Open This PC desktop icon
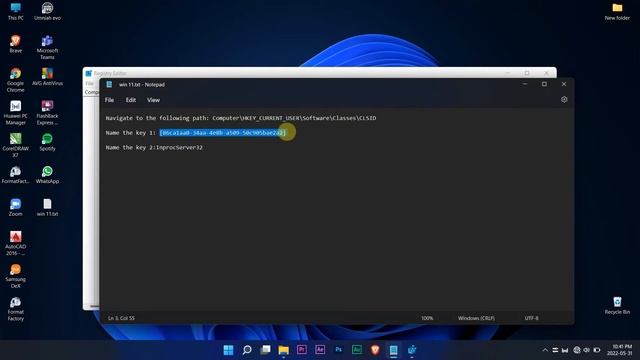The height and width of the screenshot is (360, 640). pyautogui.click(x=16, y=11)
